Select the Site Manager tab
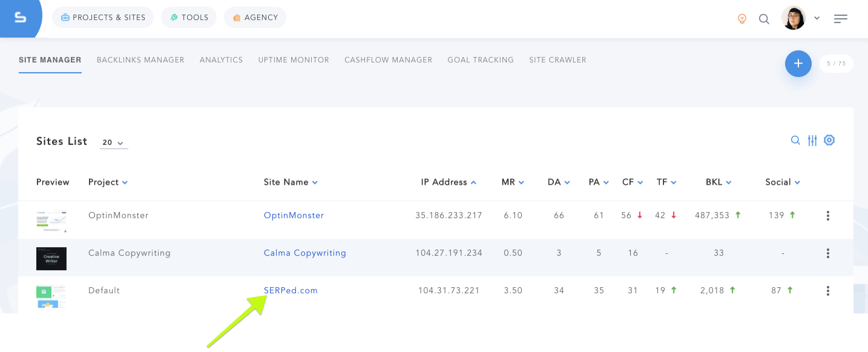Image resolution: width=868 pixels, height=352 pixels. click(x=50, y=60)
